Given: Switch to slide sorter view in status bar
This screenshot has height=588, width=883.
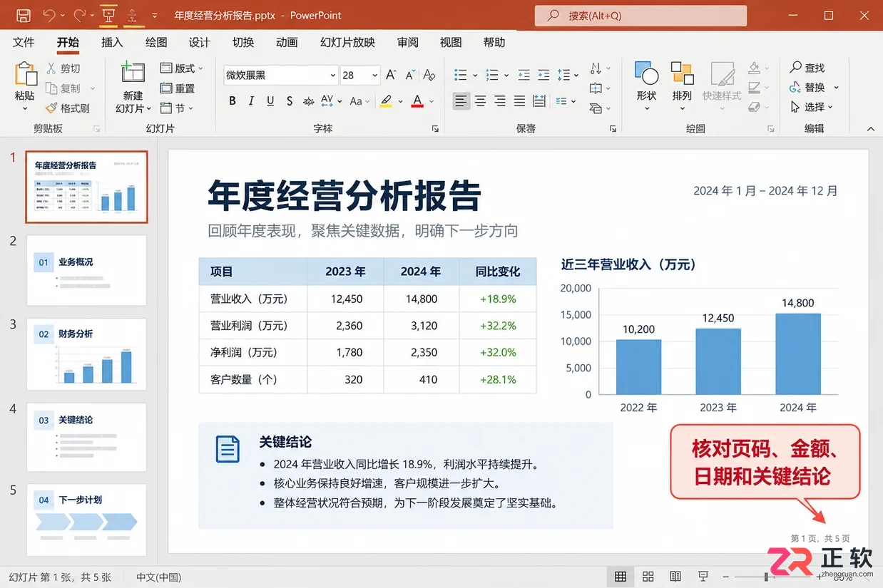Looking at the screenshot, I should click(x=648, y=577).
